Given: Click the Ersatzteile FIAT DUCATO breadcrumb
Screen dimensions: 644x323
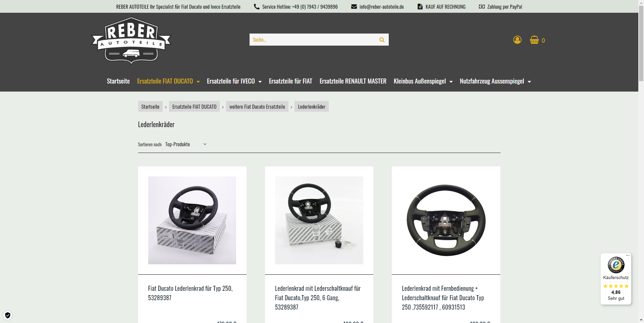Looking at the screenshot, I should [x=194, y=107].
